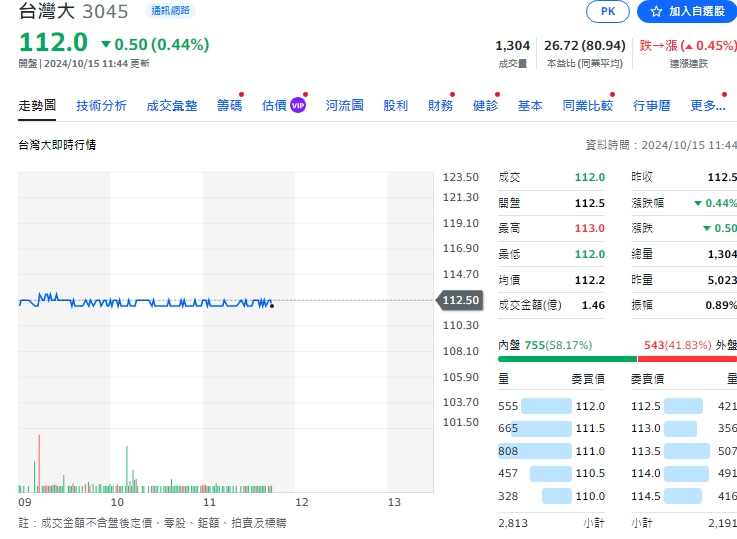Click the purple VIP badge icon
Screen dimensions: 737x539
(298, 105)
